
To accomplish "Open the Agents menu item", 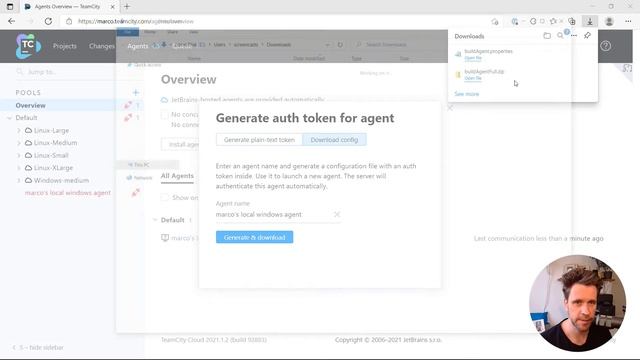I will [x=138, y=46].
